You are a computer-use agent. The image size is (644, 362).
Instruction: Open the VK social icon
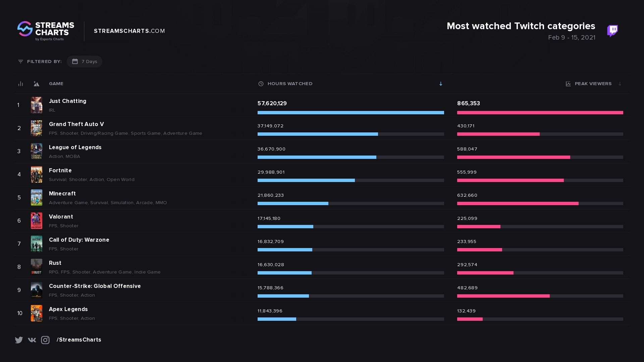pyautogui.click(x=32, y=340)
